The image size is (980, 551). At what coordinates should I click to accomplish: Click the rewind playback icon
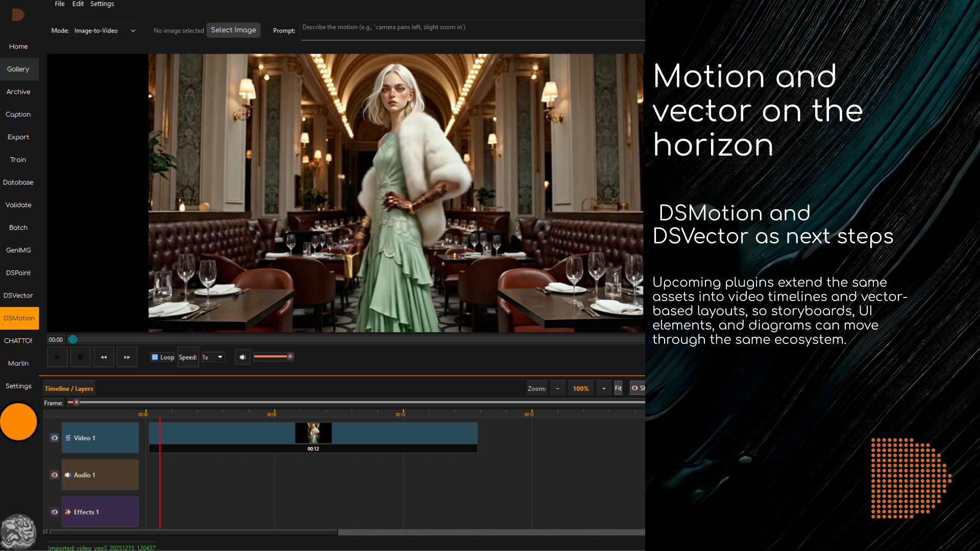pyautogui.click(x=104, y=357)
